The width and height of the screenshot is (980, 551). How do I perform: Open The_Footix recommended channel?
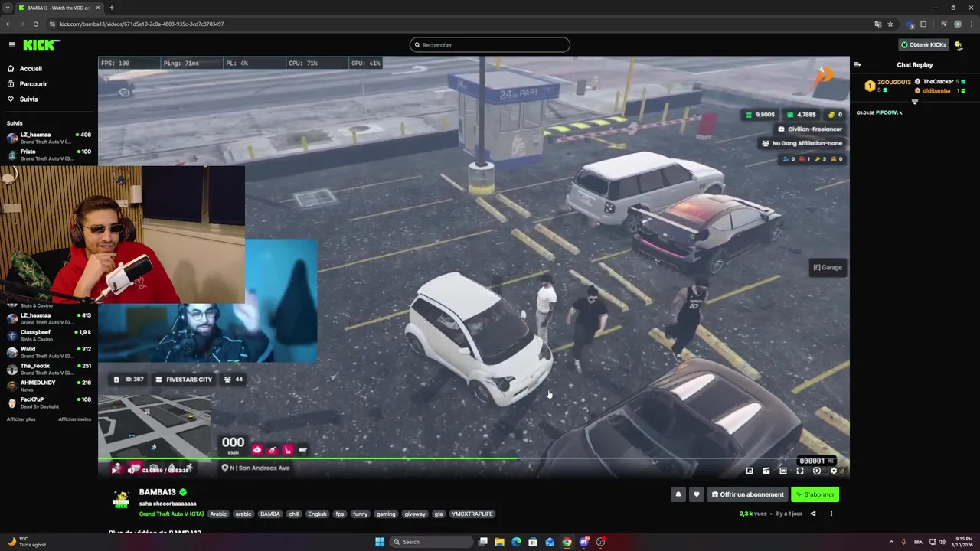point(48,369)
